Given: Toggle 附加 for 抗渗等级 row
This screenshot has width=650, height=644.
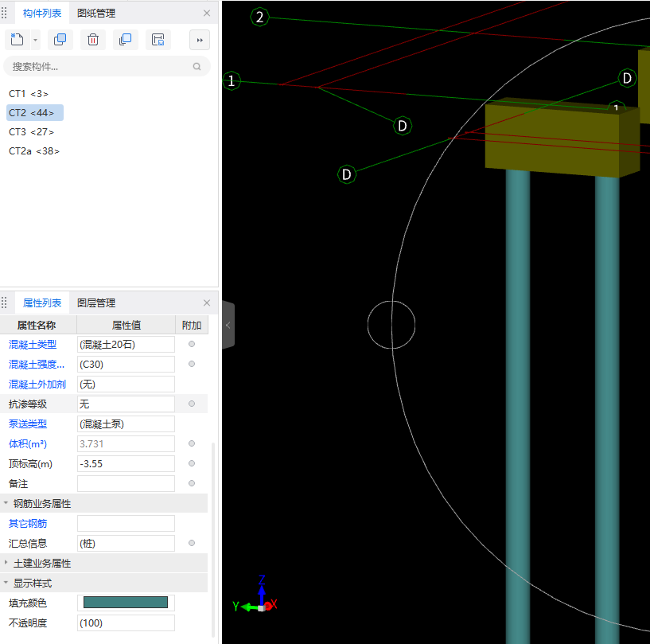Looking at the screenshot, I should (x=192, y=404).
